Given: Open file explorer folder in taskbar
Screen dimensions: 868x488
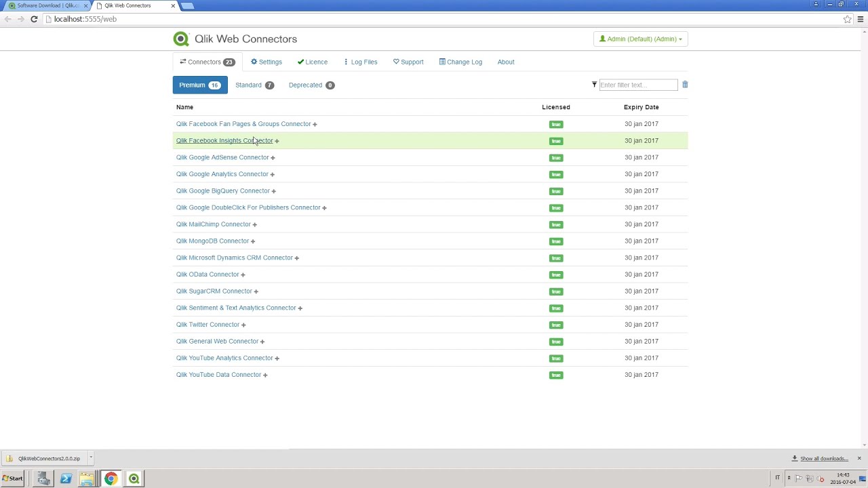Looking at the screenshot, I should (x=87, y=479).
